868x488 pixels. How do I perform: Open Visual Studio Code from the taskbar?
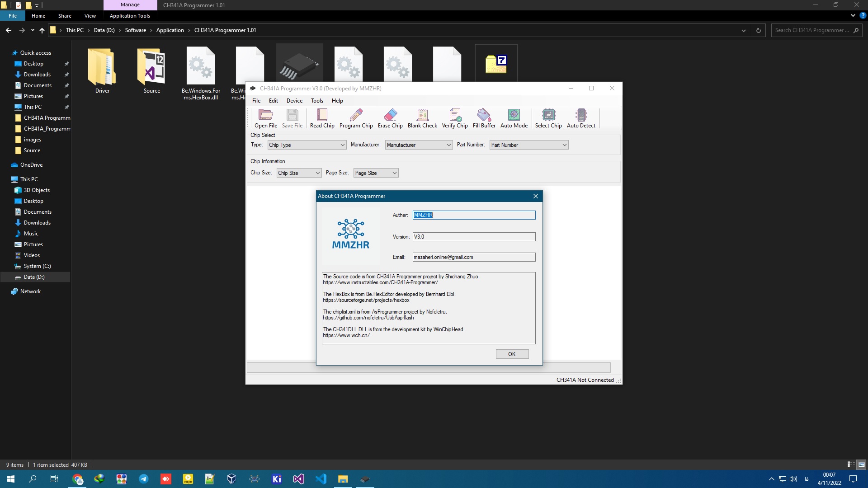321,479
